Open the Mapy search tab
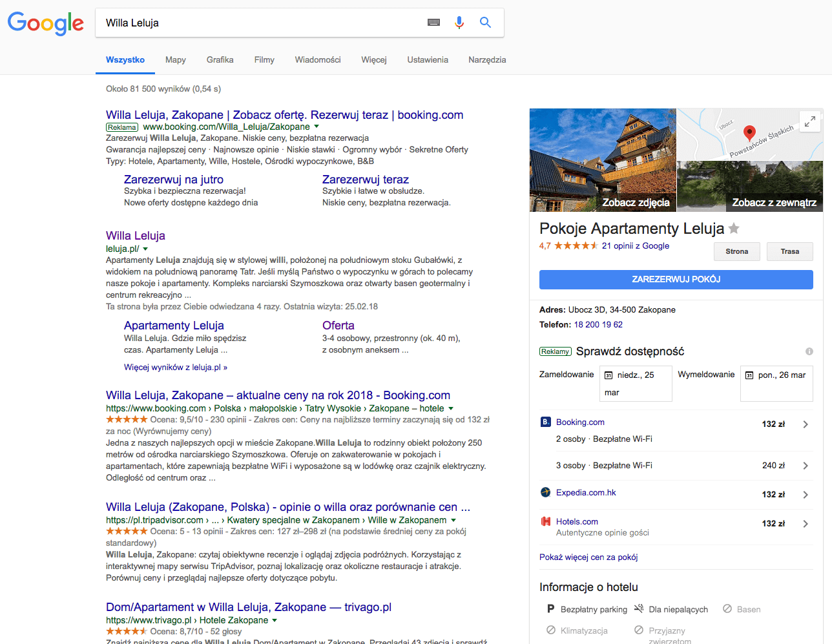 [175, 59]
